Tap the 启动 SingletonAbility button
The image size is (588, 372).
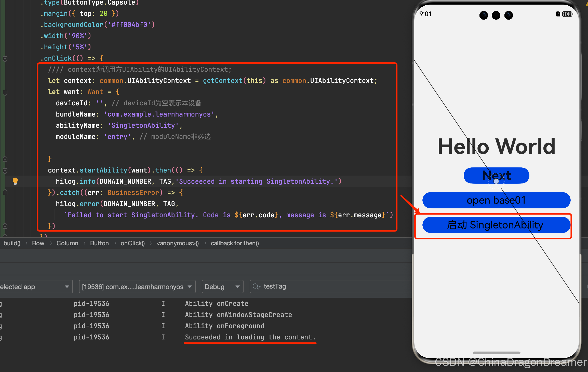click(496, 225)
